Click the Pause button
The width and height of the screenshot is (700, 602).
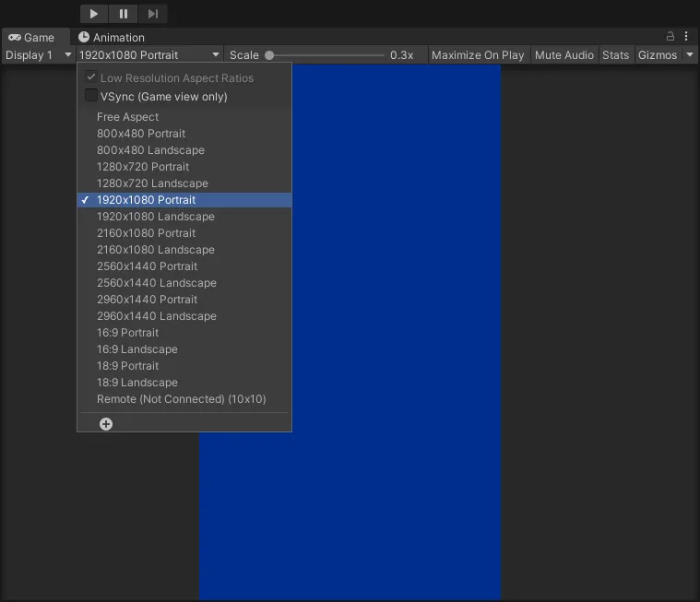point(123,14)
